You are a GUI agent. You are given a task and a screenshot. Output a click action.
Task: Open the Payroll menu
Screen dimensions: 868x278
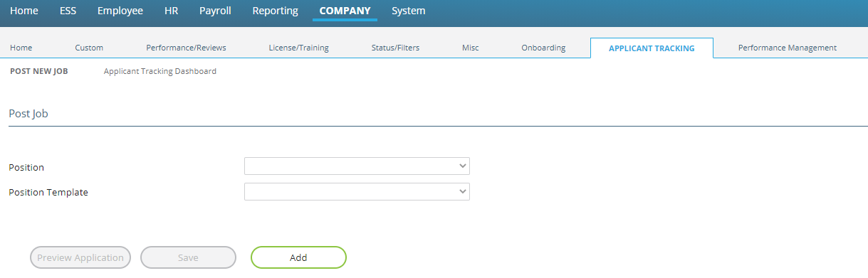click(215, 11)
